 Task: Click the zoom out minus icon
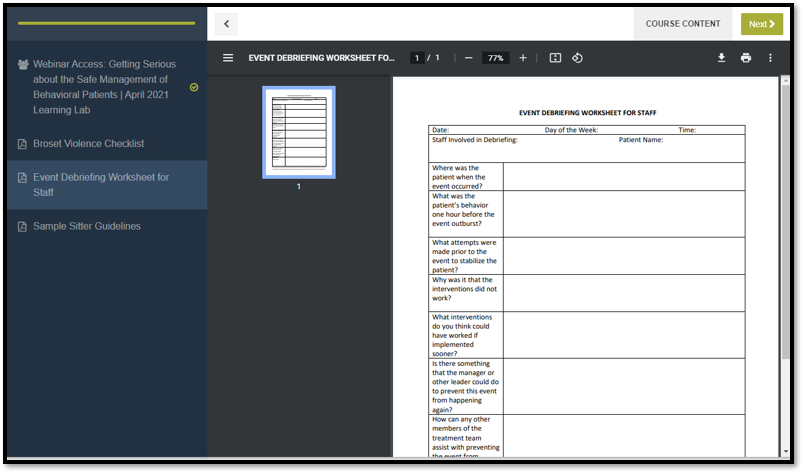pyautogui.click(x=468, y=58)
